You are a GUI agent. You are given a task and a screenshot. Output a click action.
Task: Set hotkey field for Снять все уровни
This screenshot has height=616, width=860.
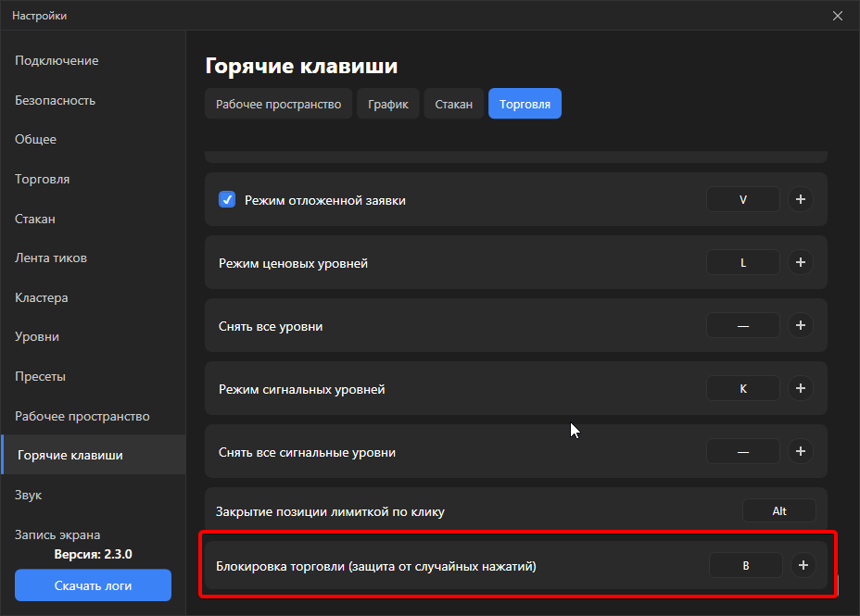point(743,325)
